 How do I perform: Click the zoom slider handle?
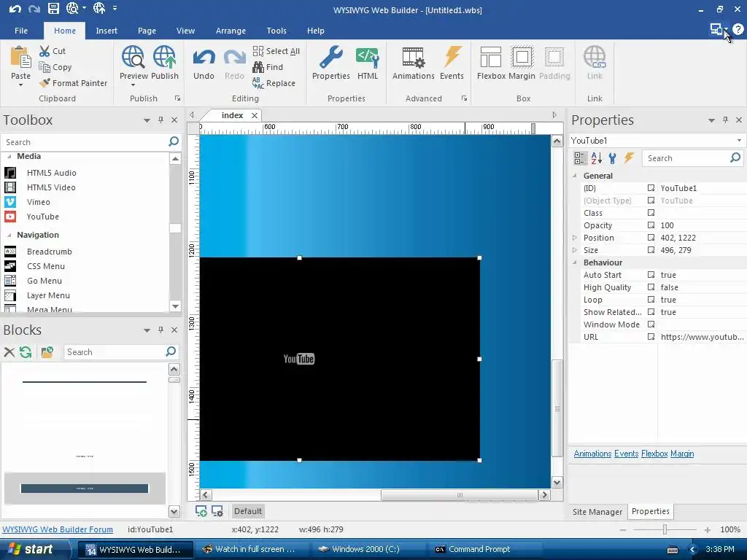(665, 529)
